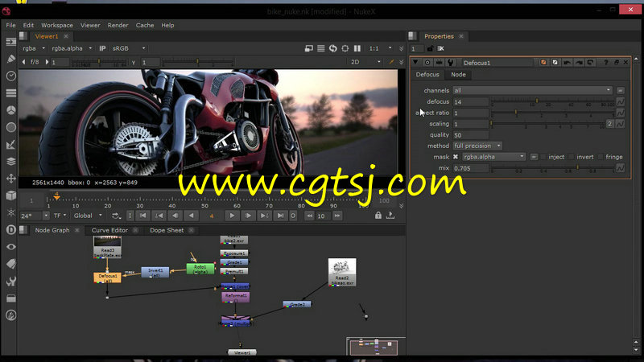Open the 1:1 zoom ratio dropdown
The width and height of the screenshot is (644, 362).
click(380, 48)
